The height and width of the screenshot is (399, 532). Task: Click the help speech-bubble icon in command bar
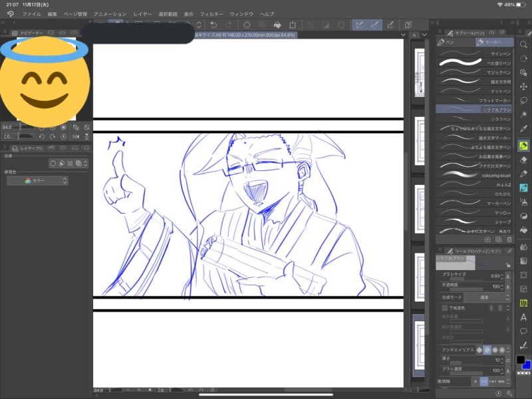408,25
